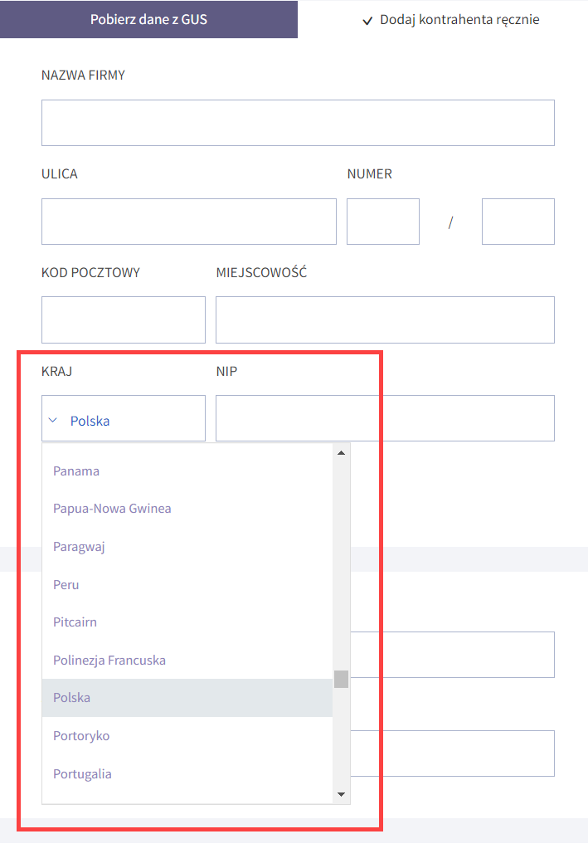Click the Kod pocztowy field

123,319
